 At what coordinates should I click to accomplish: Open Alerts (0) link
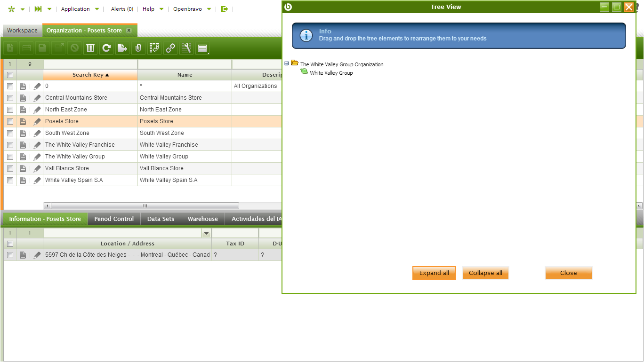click(x=122, y=9)
